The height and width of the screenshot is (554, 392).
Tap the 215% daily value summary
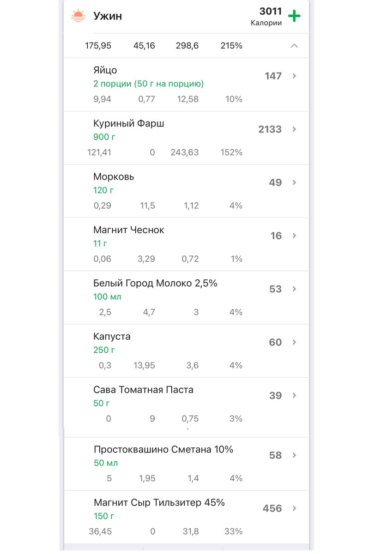point(231,46)
